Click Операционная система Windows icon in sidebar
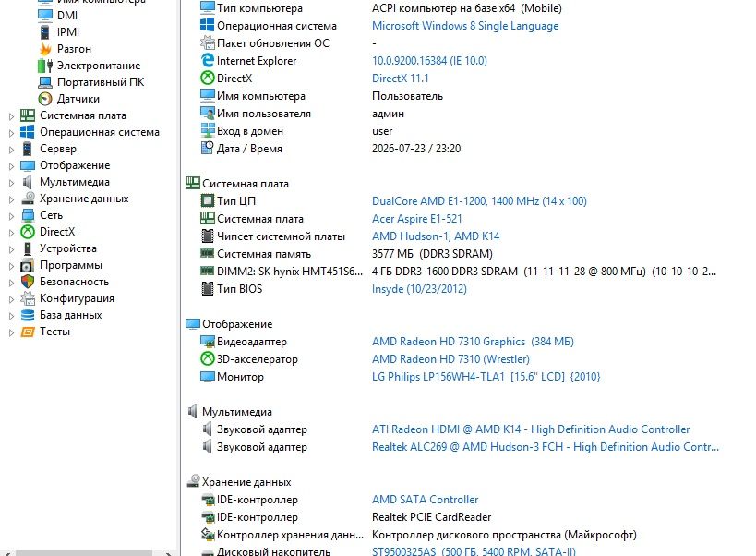This screenshot has width=756, height=556. (x=28, y=132)
